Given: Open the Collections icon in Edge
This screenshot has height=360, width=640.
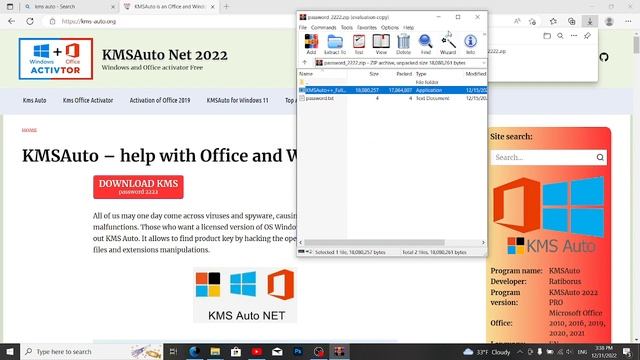Looking at the screenshot, I should tap(571, 21).
